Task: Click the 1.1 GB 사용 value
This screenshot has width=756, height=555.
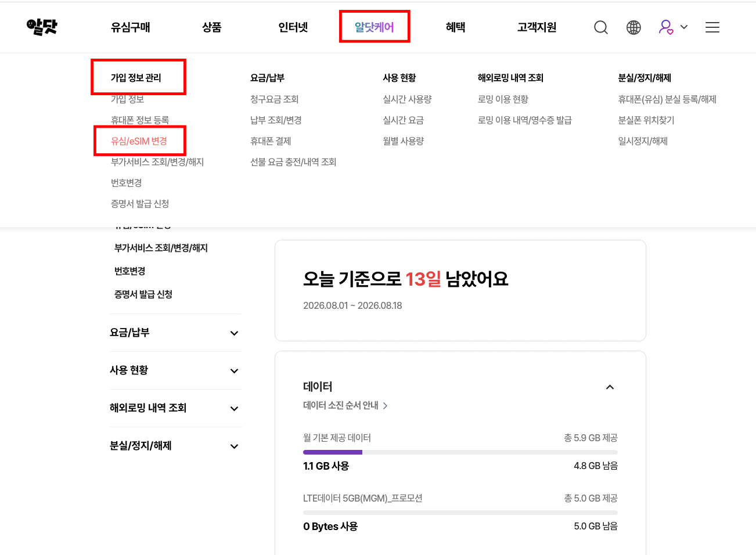Action: point(326,466)
